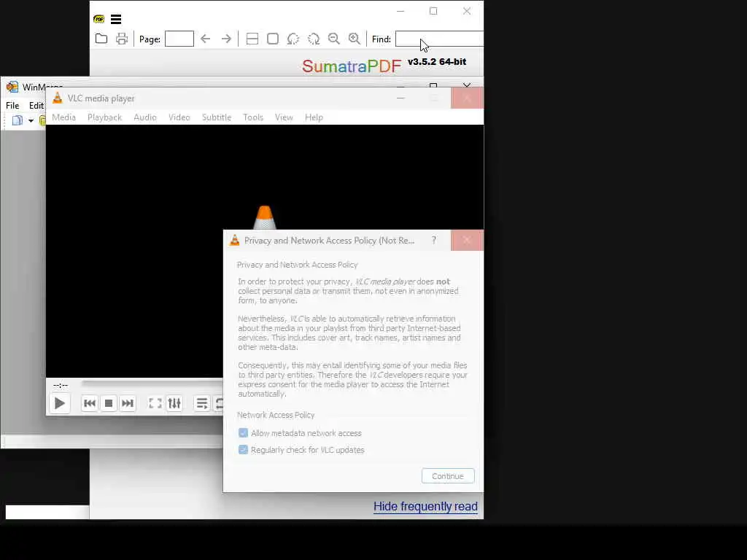
Task: Click the Print icon in SumatraPDF
Action: click(x=122, y=39)
